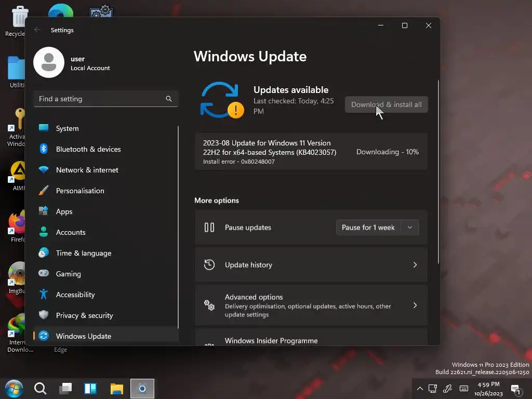532x399 pixels.
Task: Open the Personalisation category
Action: (x=105, y=190)
